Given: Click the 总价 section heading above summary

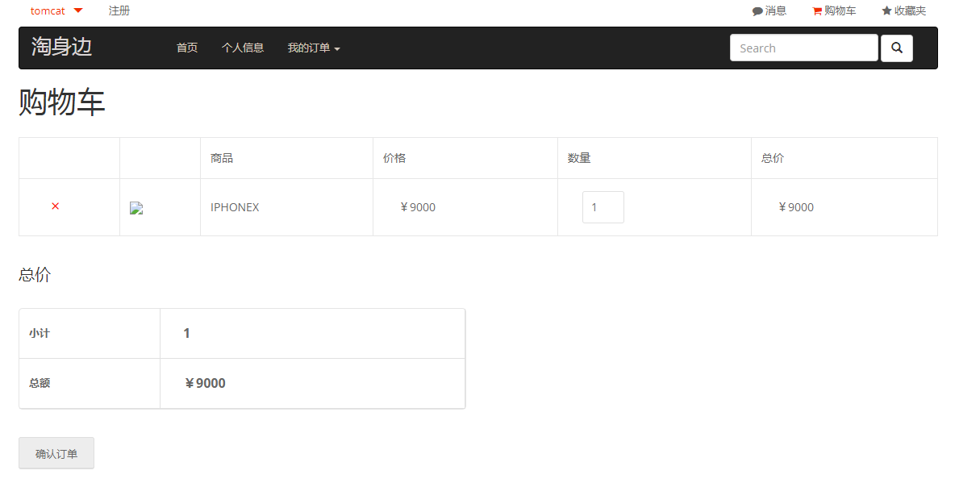Looking at the screenshot, I should [35, 275].
